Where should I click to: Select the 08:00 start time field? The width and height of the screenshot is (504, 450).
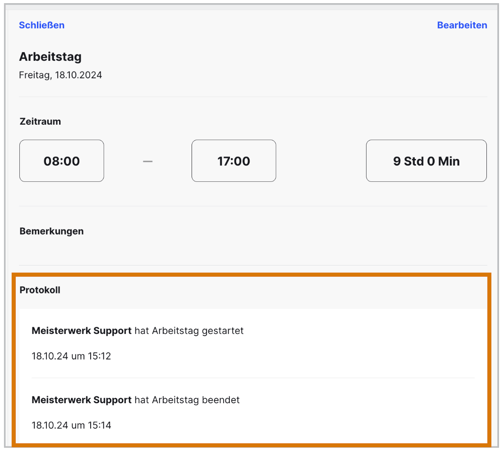tap(62, 161)
